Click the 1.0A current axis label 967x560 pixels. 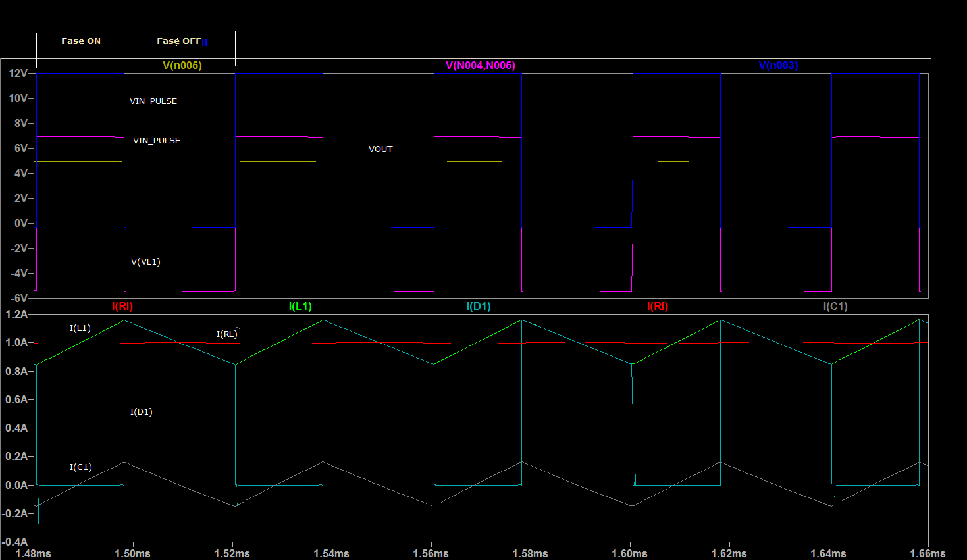(x=16, y=342)
